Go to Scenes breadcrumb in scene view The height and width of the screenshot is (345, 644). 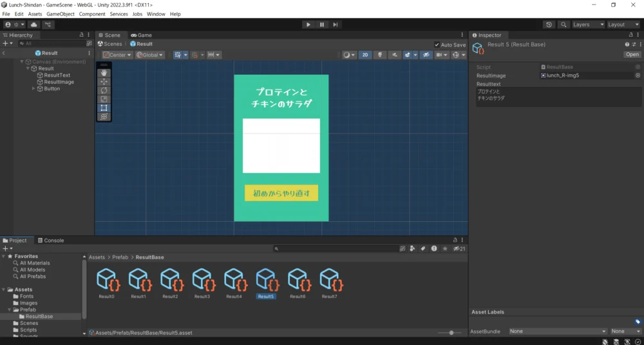pos(110,44)
